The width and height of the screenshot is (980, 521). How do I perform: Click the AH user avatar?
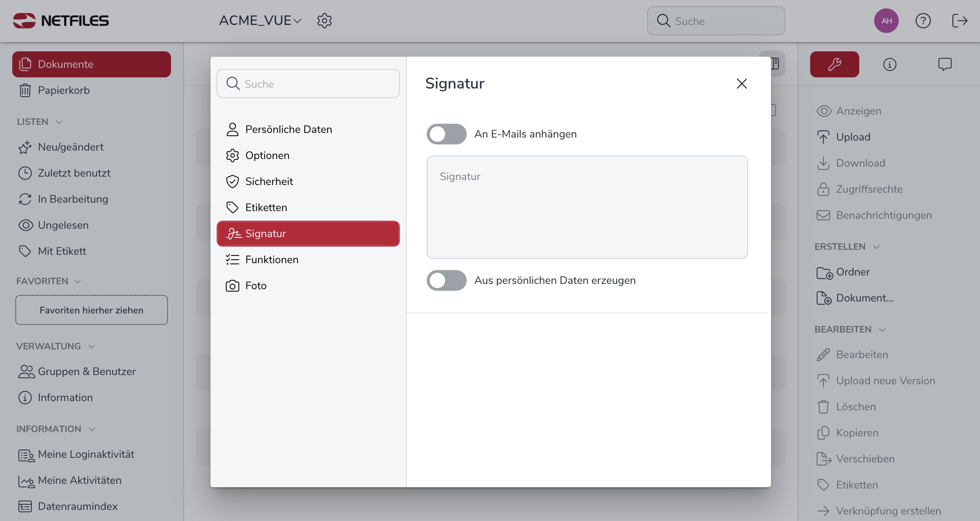(886, 21)
